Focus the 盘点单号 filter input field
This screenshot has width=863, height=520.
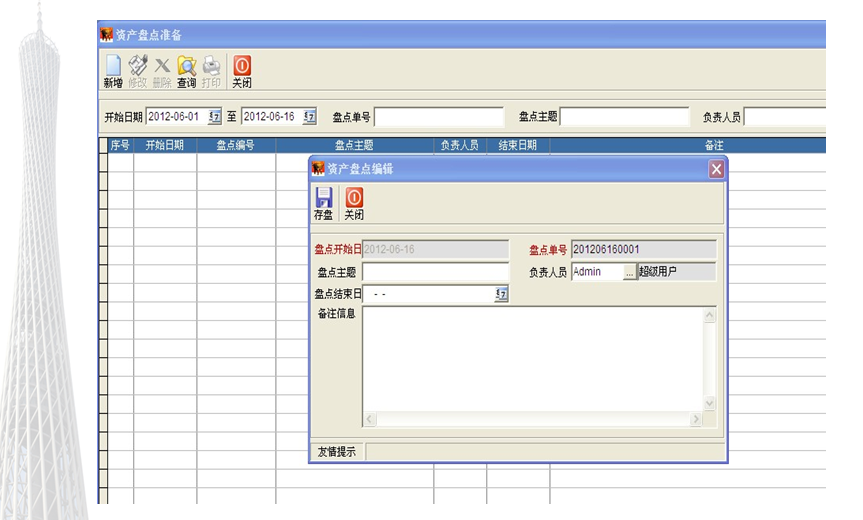tap(439, 117)
